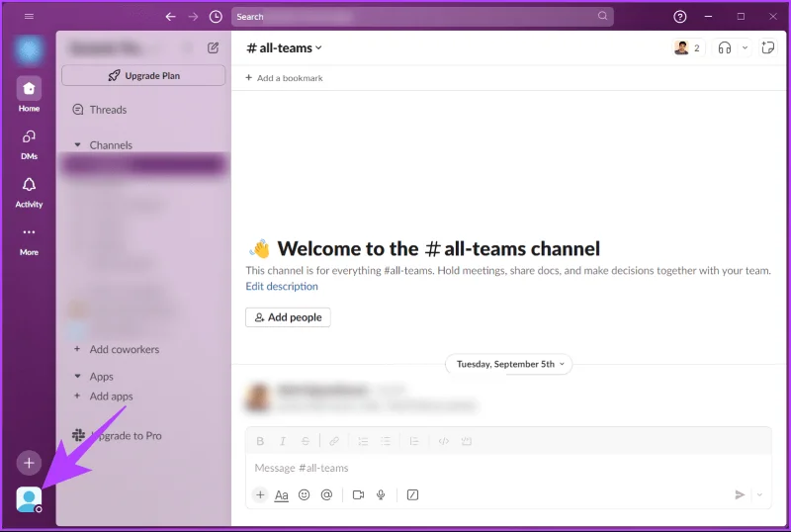Viewport: 791px width, 532px height.
Task: Open the Activity notifications
Action: pos(29,192)
